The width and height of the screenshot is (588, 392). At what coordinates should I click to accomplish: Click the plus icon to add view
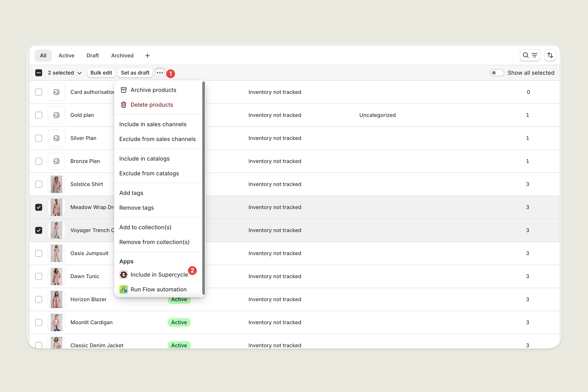148,55
